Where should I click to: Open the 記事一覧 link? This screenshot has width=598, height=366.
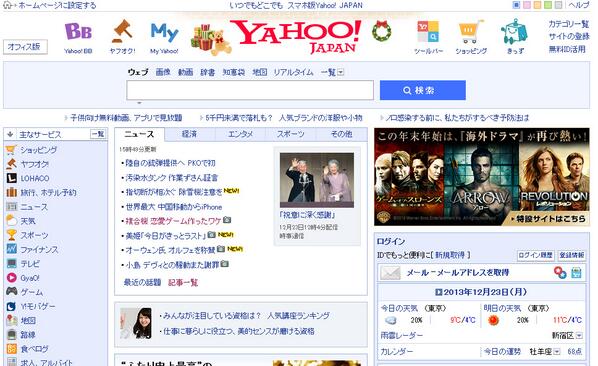[183, 283]
